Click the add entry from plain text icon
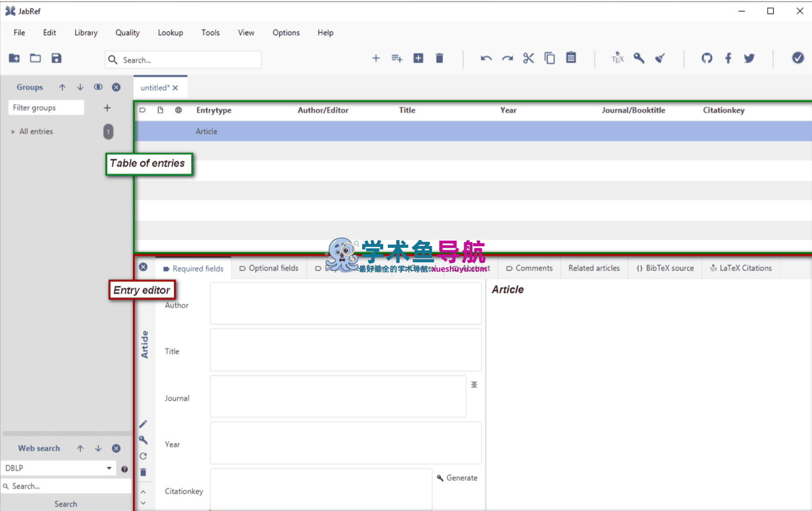812x511 pixels. click(397, 58)
